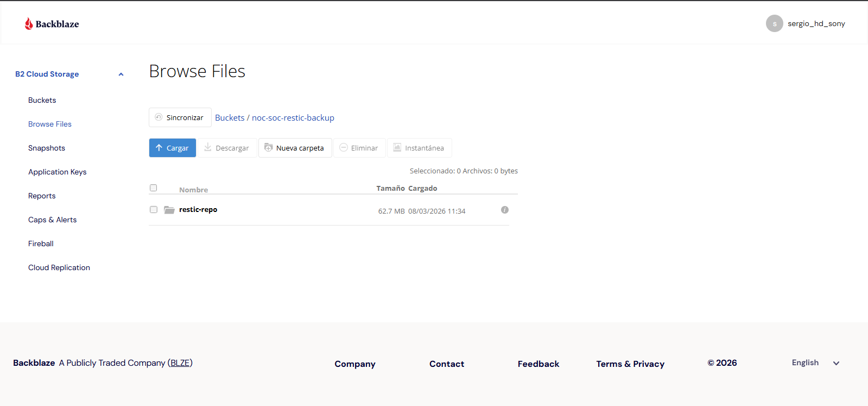
Task: Select the restic-repo checkbox
Action: (154, 210)
